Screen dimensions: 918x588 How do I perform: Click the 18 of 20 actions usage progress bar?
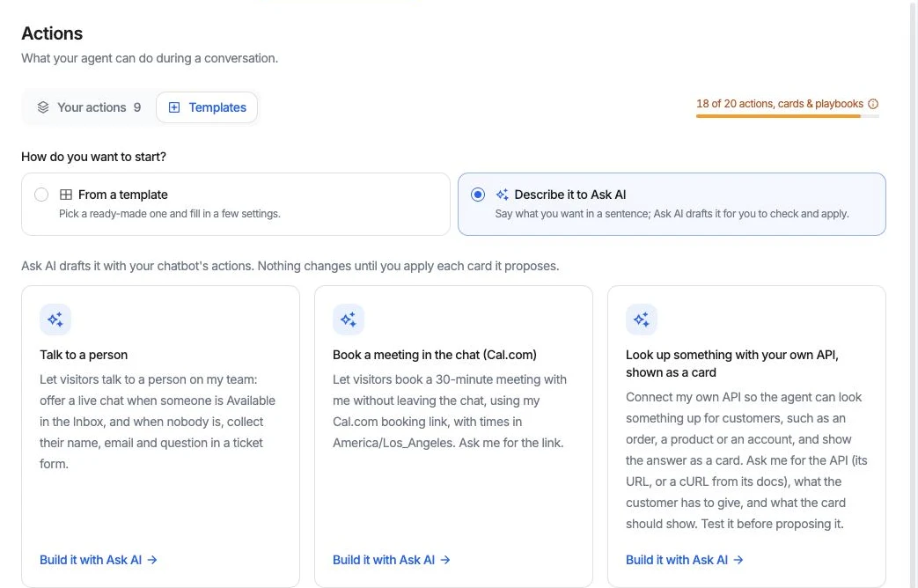pos(788,116)
